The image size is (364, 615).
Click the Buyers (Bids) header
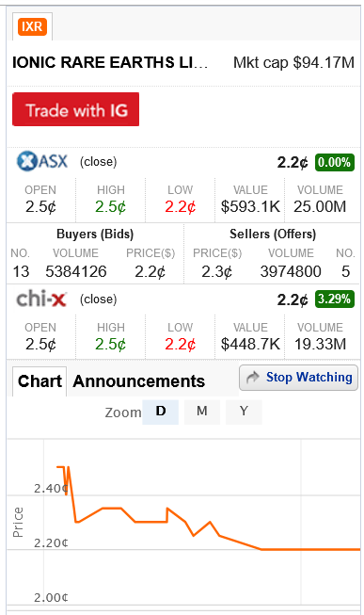(x=95, y=235)
